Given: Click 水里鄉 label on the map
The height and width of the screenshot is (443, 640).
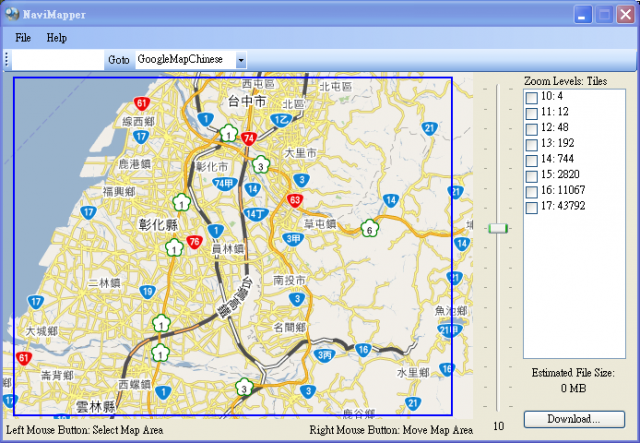Looking at the screenshot, I should [x=413, y=372].
